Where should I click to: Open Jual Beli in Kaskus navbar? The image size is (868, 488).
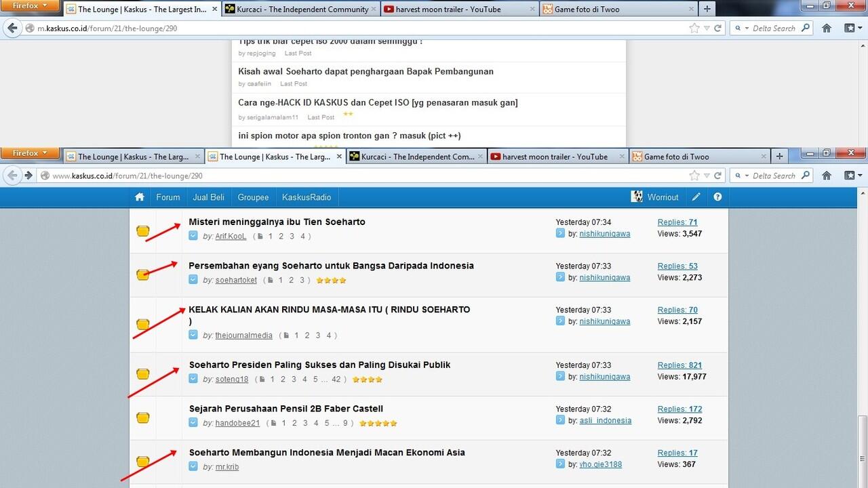[x=208, y=197]
